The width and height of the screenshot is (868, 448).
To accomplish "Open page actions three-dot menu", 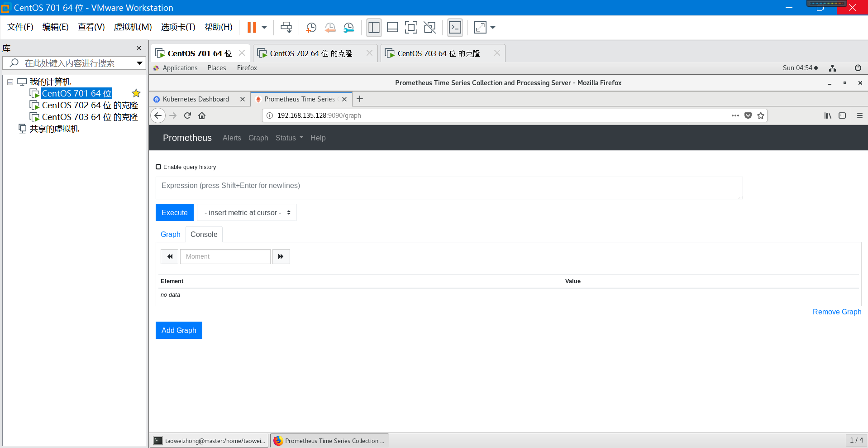I will pyautogui.click(x=735, y=116).
